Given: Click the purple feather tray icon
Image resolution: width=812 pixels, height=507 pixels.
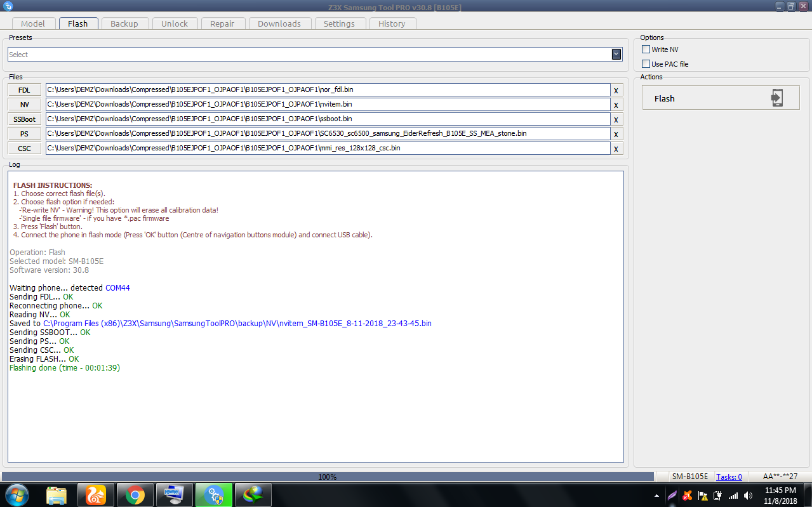Looking at the screenshot, I should point(672,496).
